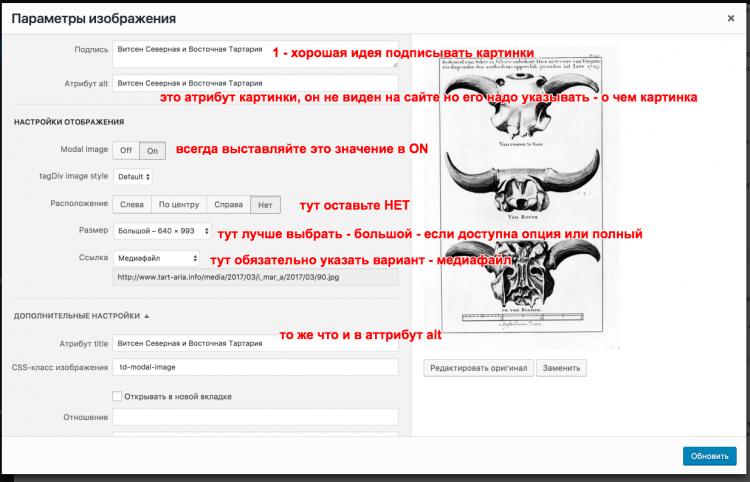
Task: Open the Ссылка link type dropdown
Action: [x=156, y=258]
